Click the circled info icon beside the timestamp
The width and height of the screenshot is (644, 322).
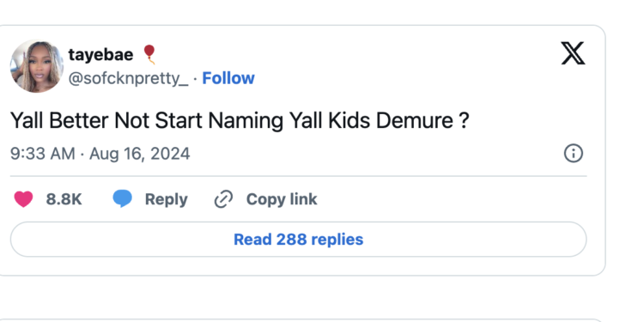[574, 153]
